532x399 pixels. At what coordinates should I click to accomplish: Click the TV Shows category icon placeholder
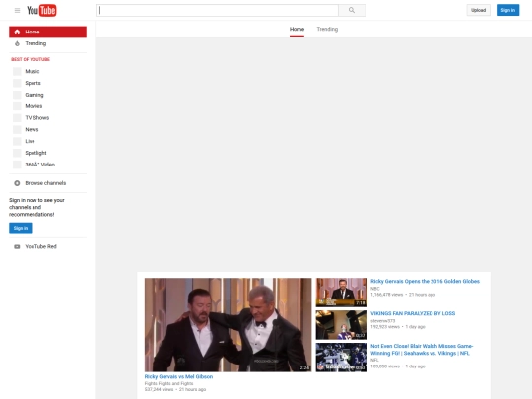click(x=17, y=118)
